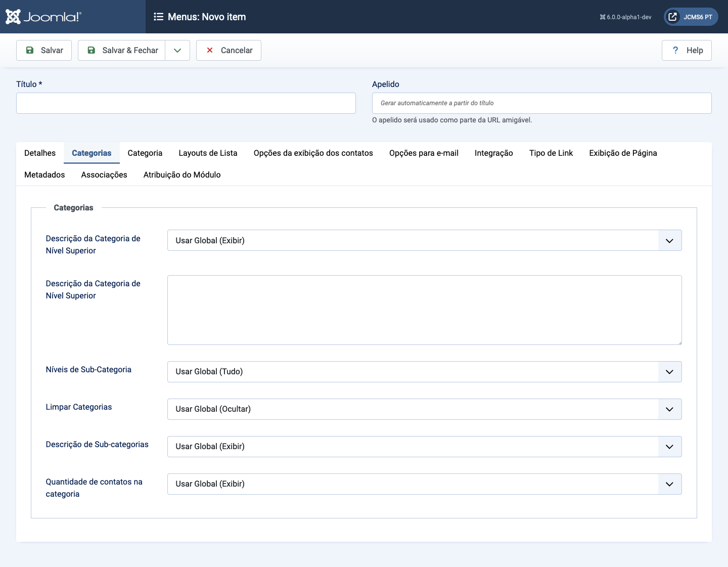The width and height of the screenshot is (728, 567).
Task: Switch to the Integração tab
Action: click(494, 153)
